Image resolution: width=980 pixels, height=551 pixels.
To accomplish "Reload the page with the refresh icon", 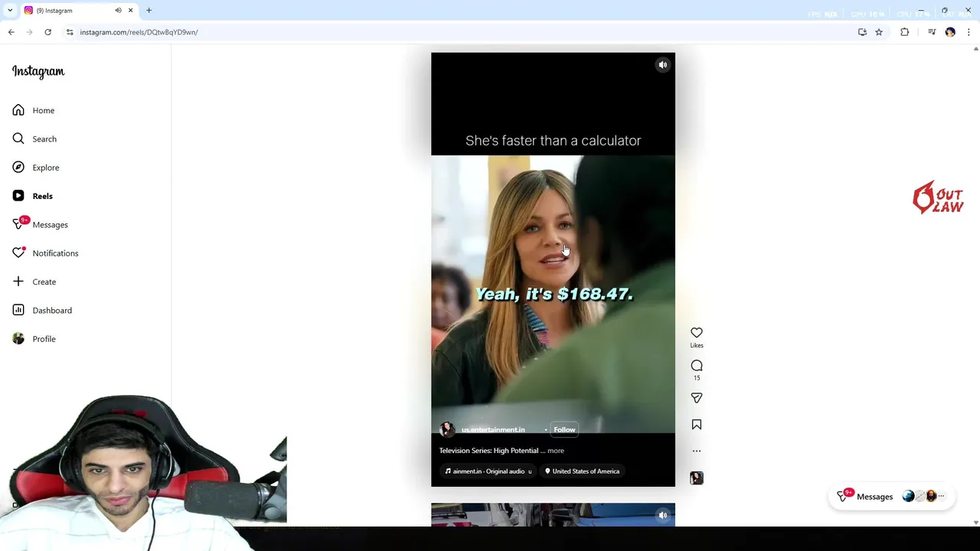I will [x=47, y=32].
